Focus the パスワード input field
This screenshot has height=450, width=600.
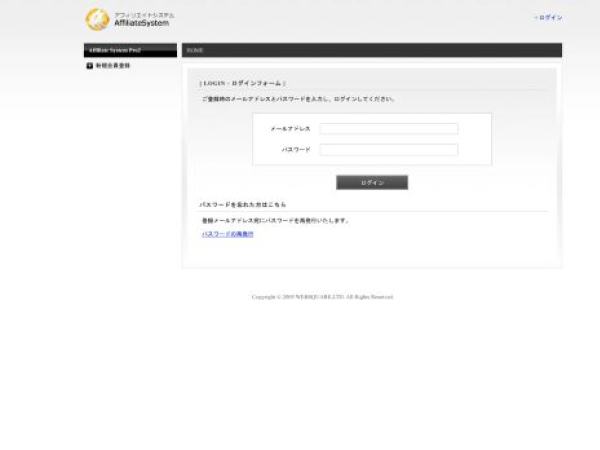pos(389,150)
